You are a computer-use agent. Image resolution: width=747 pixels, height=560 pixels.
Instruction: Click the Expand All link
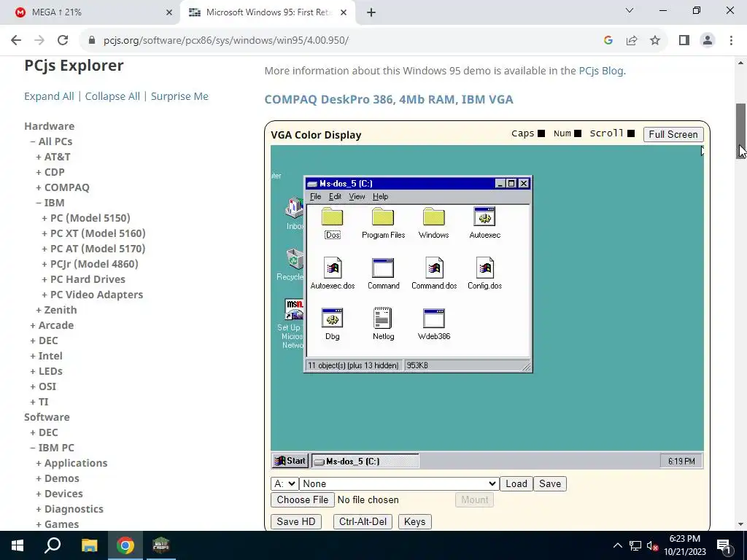(49, 96)
